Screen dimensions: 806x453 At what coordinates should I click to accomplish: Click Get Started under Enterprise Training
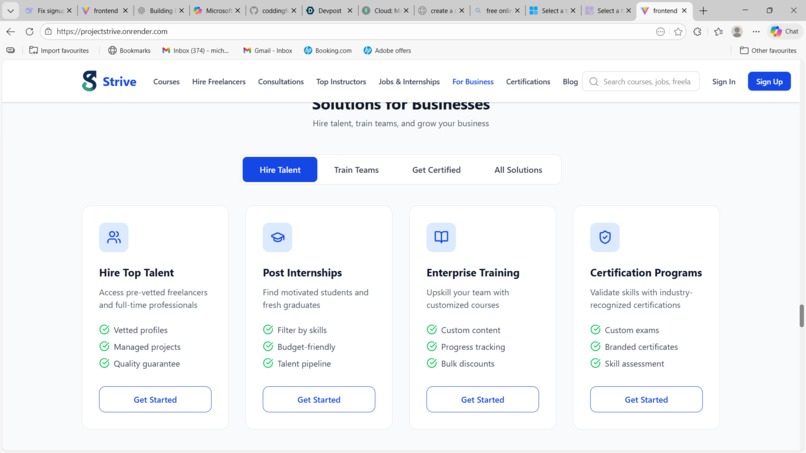pyautogui.click(x=482, y=400)
